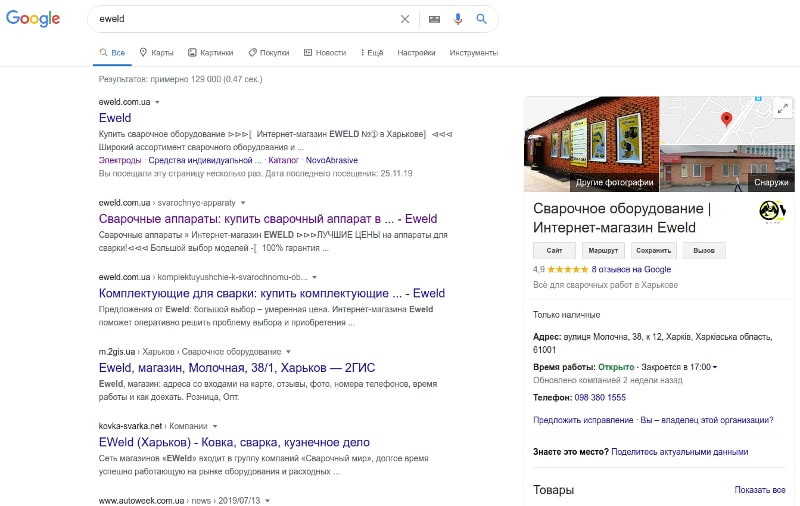This screenshot has height=506, width=800.
Task: Switch to the Новости tab
Action: pos(325,53)
